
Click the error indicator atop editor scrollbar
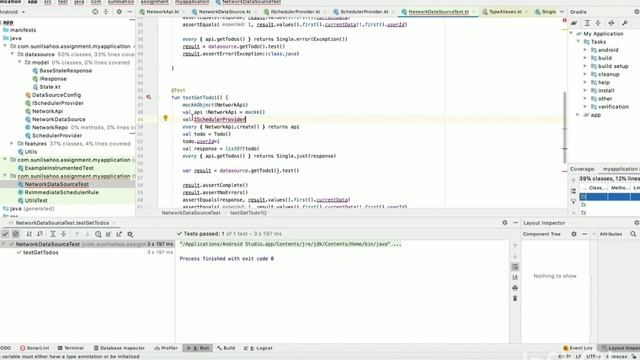tap(564, 20)
